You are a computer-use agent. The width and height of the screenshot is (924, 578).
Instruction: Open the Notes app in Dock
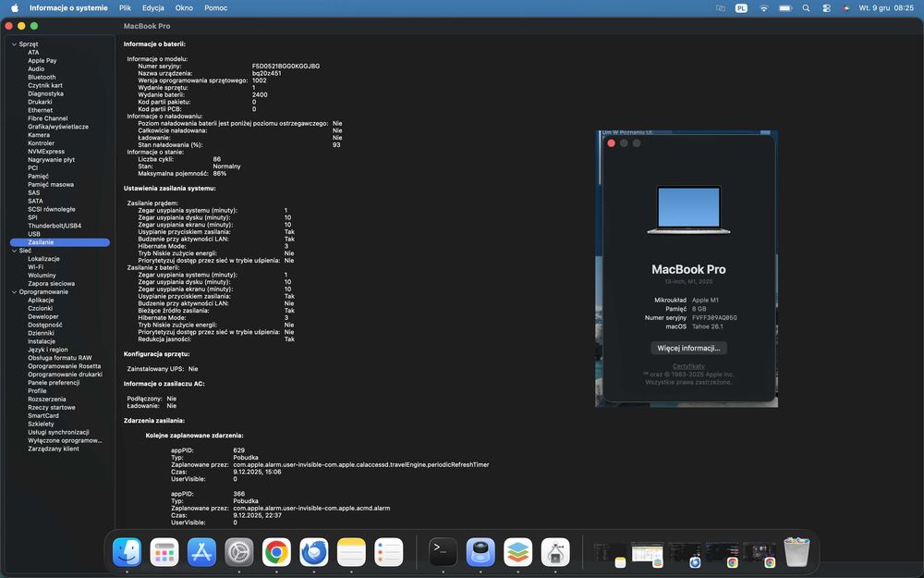(351, 552)
